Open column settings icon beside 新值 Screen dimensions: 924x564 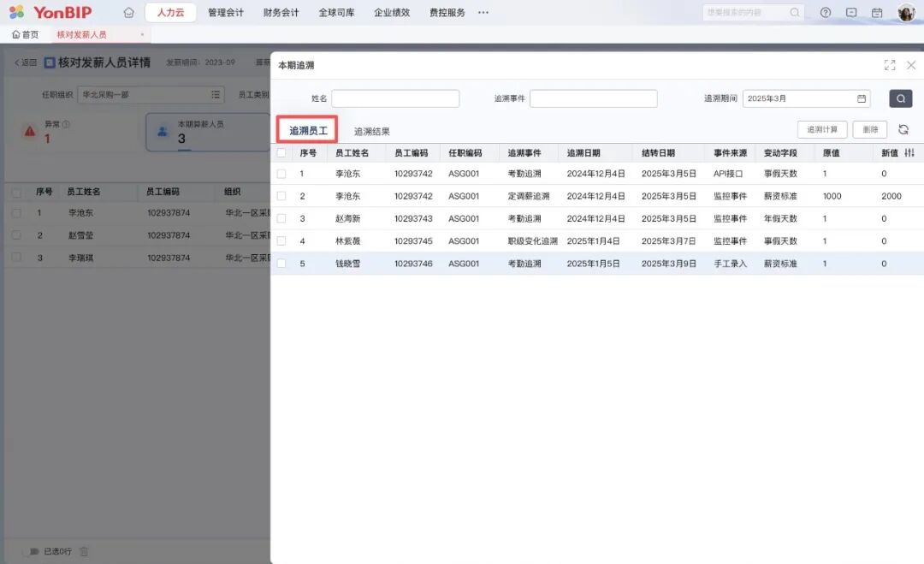(x=909, y=153)
